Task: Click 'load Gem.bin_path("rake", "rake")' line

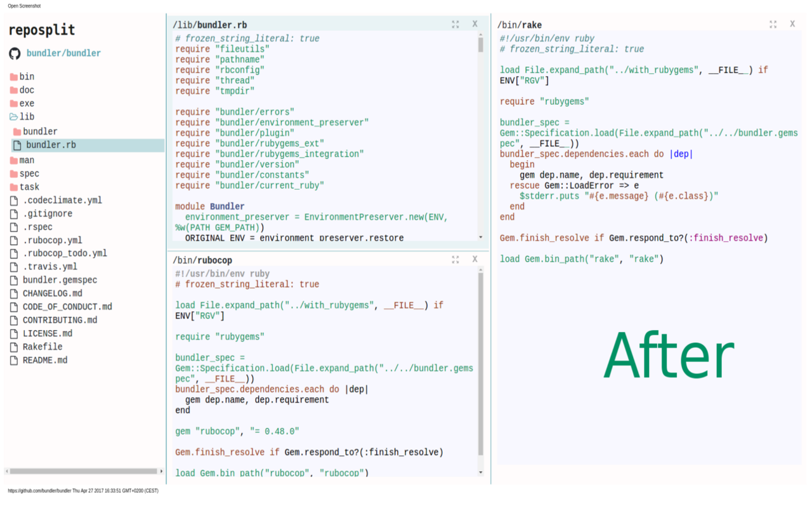Action: [x=582, y=259]
